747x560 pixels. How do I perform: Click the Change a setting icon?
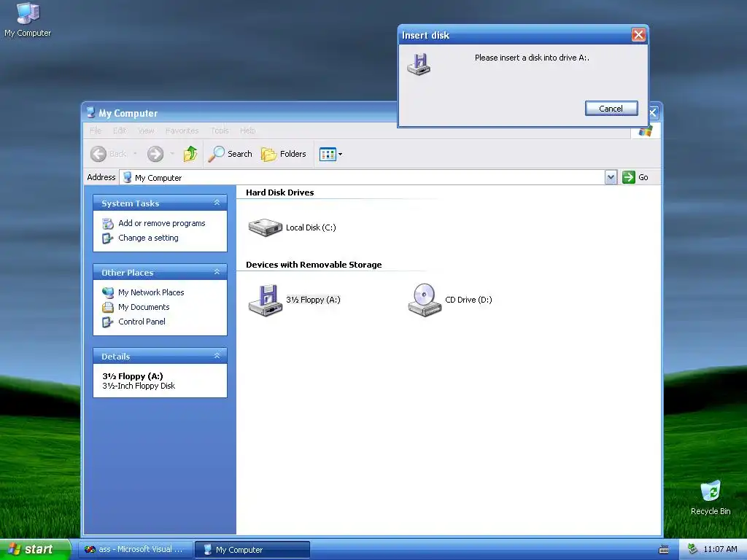108,238
